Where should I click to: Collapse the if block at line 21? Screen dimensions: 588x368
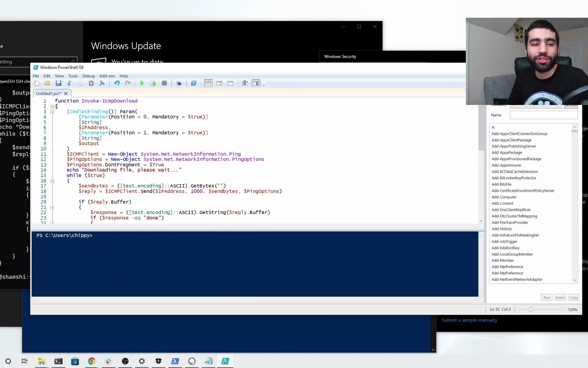click(x=52, y=208)
